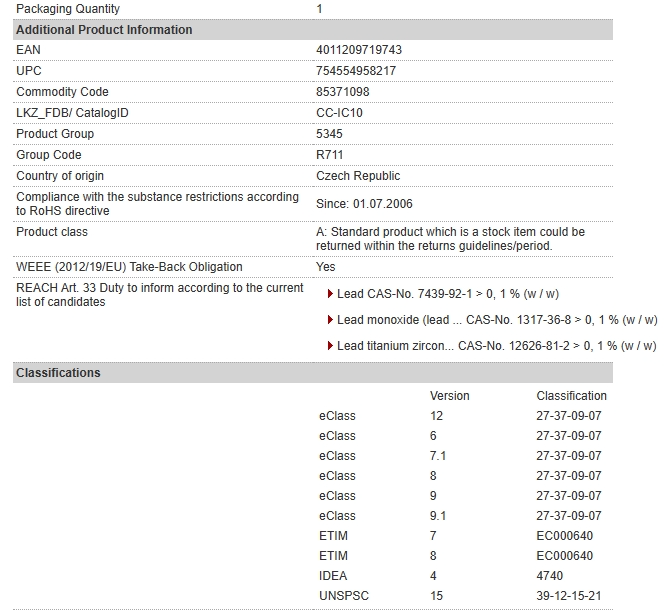Click the UNSPSC classification 39-12-15-21
The width and height of the screenshot is (664, 610).
point(569,596)
